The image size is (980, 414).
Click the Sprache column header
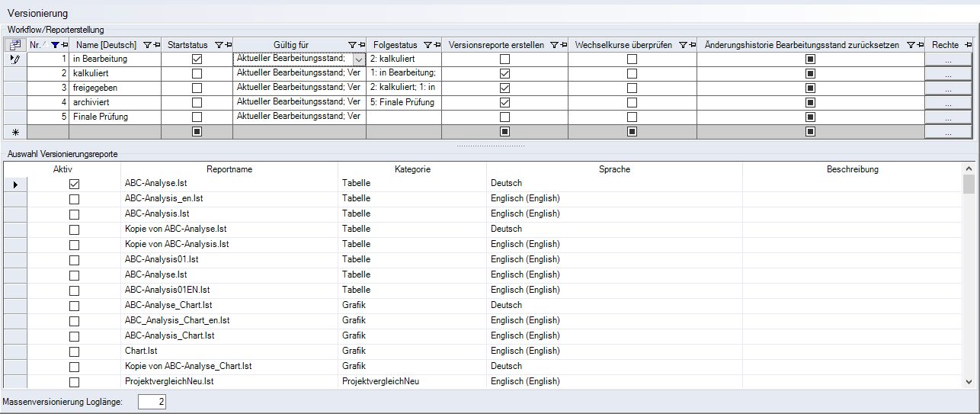614,169
